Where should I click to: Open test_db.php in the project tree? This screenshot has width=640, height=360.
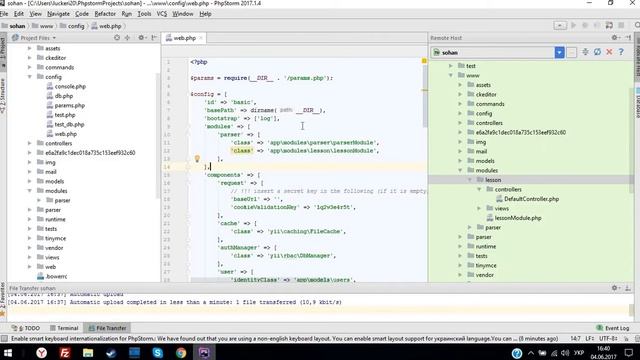(65, 124)
